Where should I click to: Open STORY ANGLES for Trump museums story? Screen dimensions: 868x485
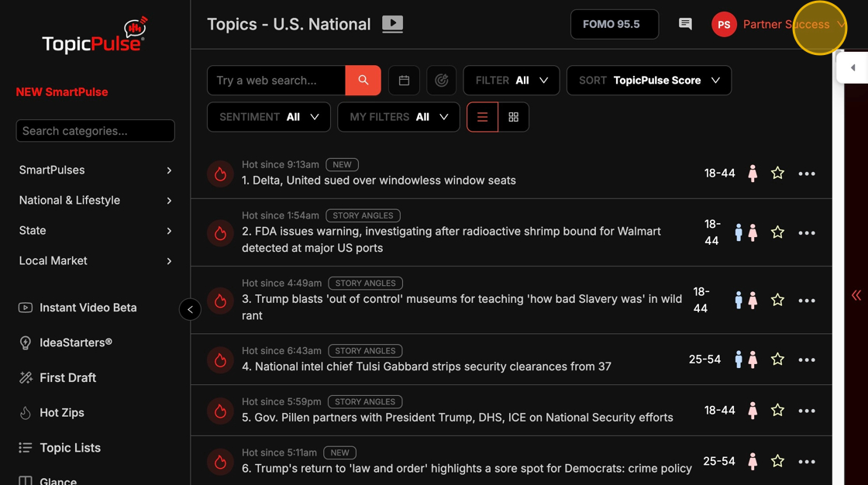pos(365,283)
